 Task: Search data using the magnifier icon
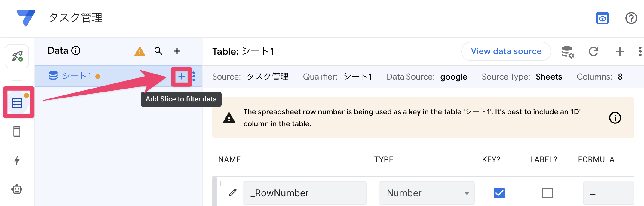[158, 51]
